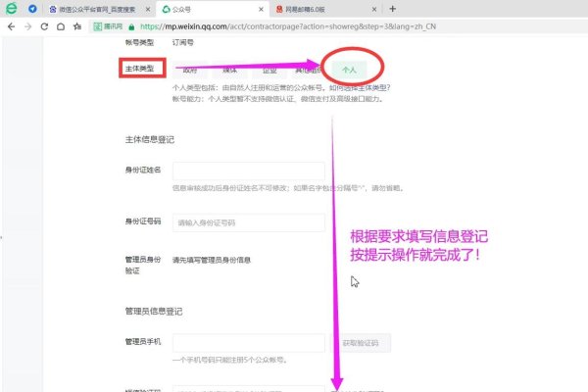Select 个人 as the subject type
This screenshot has height=392, width=588.
[349, 70]
